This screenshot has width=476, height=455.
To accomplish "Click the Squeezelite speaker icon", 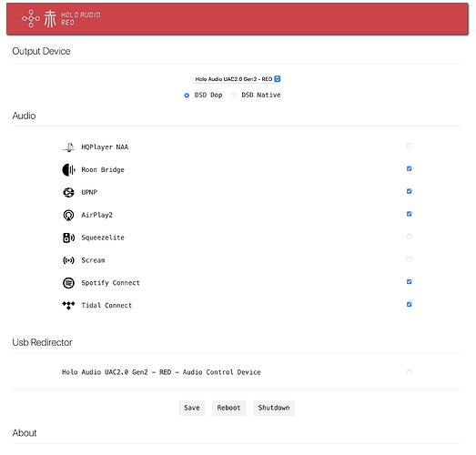I will point(68,238).
